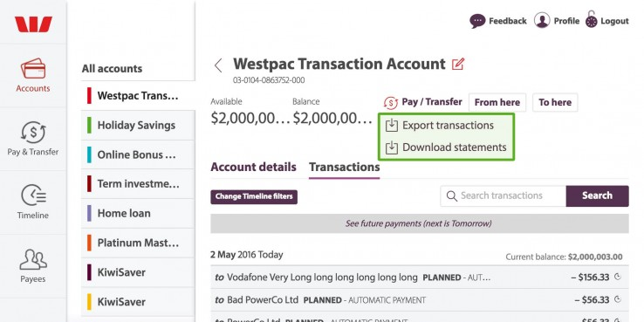The height and width of the screenshot is (322, 644).
Task: Open the Payees sidebar icon
Action: click(33, 259)
